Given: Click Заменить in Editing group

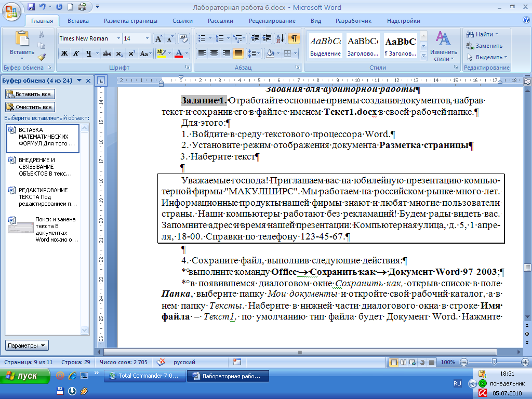Looking at the screenshot, I should [x=485, y=46].
